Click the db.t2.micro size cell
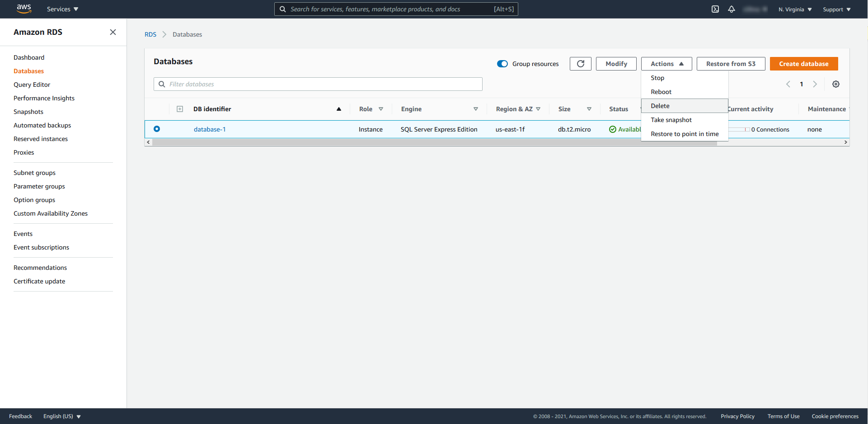The width and height of the screenshot is (868, 424). point(574,129)
